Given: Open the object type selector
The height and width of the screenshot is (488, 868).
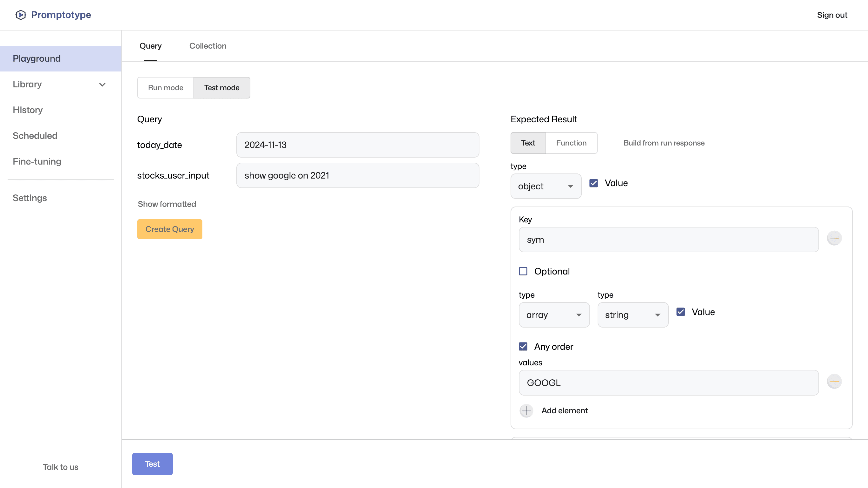Looking at the screenshot, I should 546,186.
